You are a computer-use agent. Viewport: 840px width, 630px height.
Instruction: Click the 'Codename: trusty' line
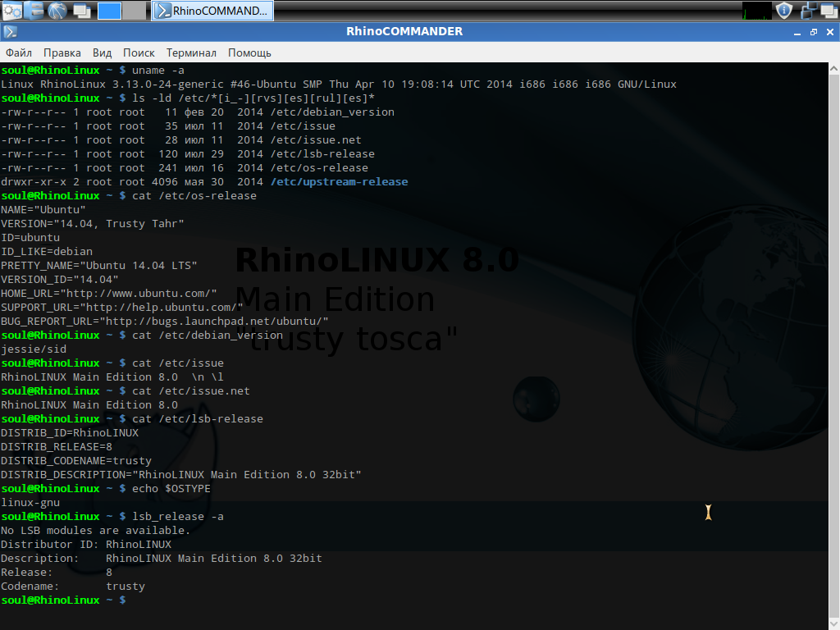point(73,586)
